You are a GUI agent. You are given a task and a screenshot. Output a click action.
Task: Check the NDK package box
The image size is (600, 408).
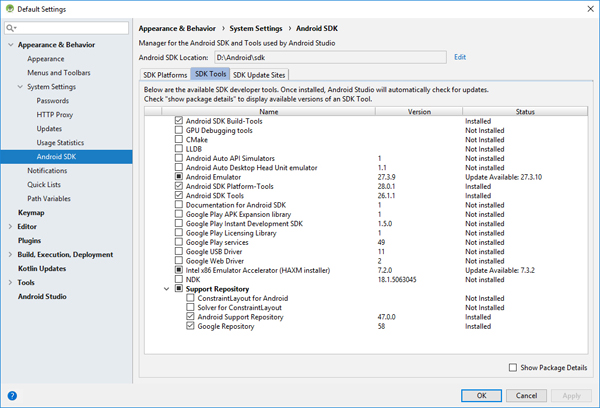pos(178,279)
